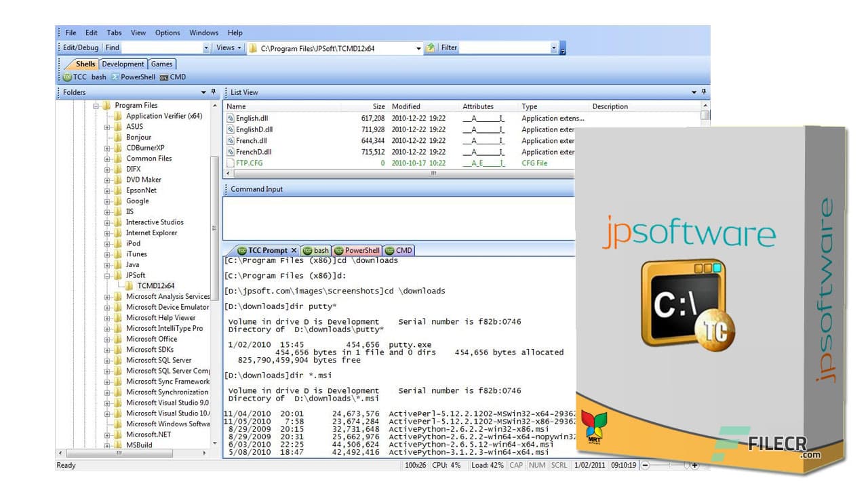
Task: Open the Views dropdown
Action: pyautogui.click(x=229, y=47)
